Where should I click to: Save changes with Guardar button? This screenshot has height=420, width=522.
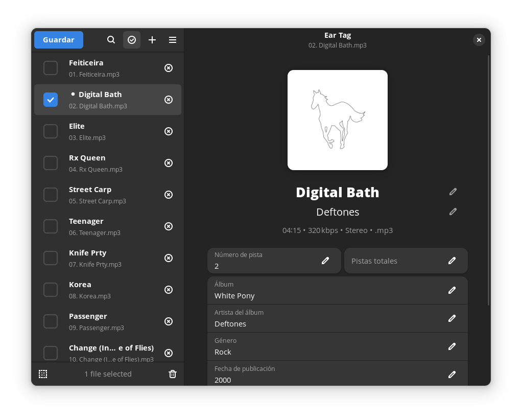59,40
